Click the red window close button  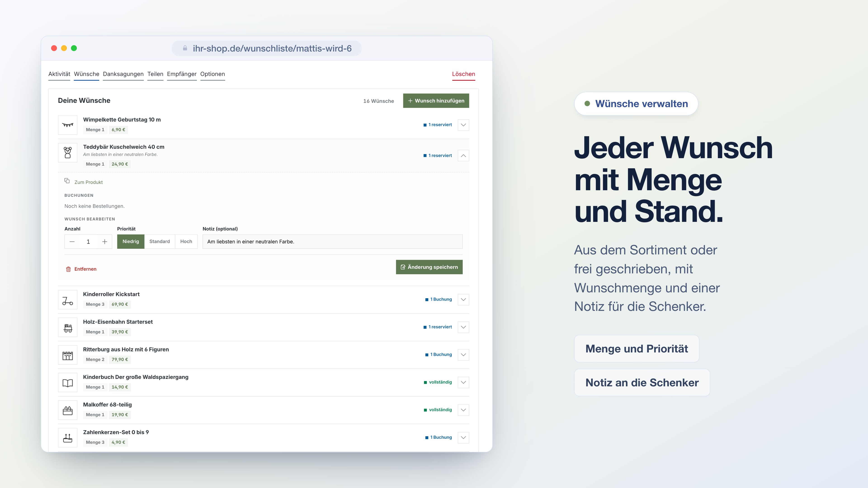pos(54,48)
